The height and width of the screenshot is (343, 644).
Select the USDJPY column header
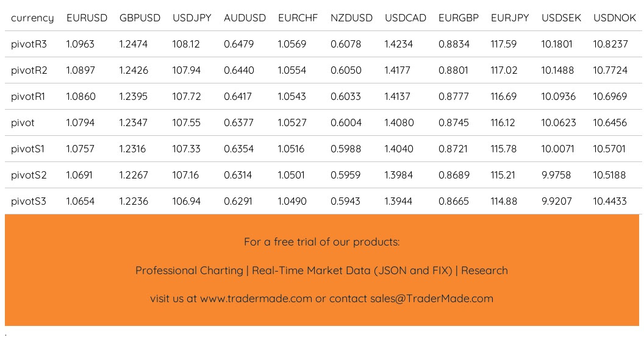(191, 18)
